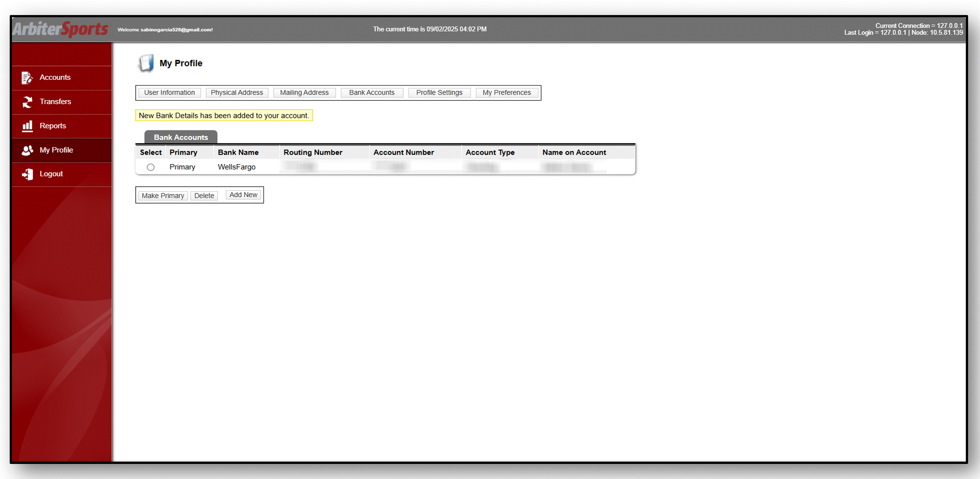Click the Bank Accounts panel heading tab
980x479 pixels.
click(x=180, y=137)
